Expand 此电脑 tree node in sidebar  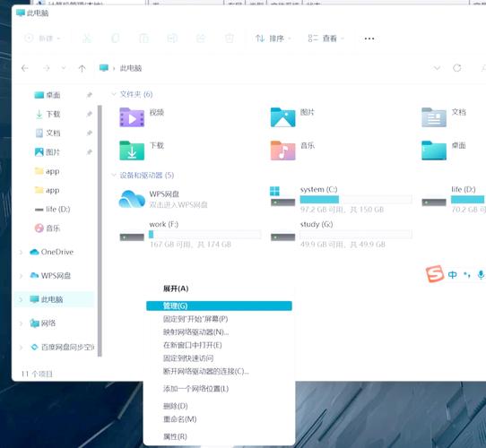click(x=22, y=299)
